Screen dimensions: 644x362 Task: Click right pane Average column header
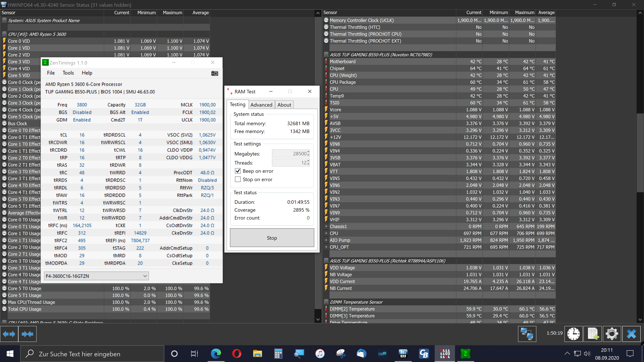pos(546,13)
